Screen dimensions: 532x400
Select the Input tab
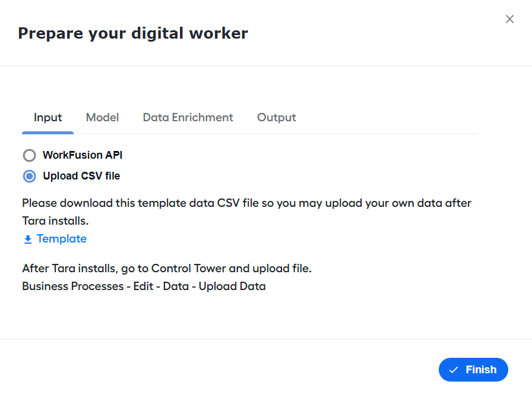pos(48,118)
